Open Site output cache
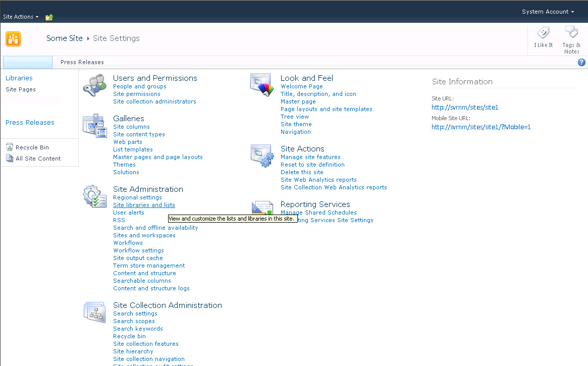 138,258
